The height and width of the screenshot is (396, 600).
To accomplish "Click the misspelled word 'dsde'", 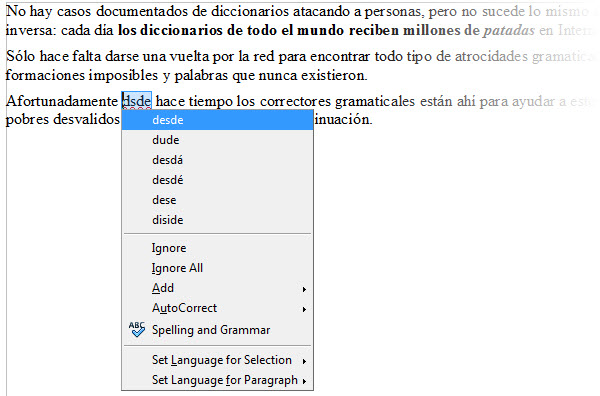I will pos(137,101).
